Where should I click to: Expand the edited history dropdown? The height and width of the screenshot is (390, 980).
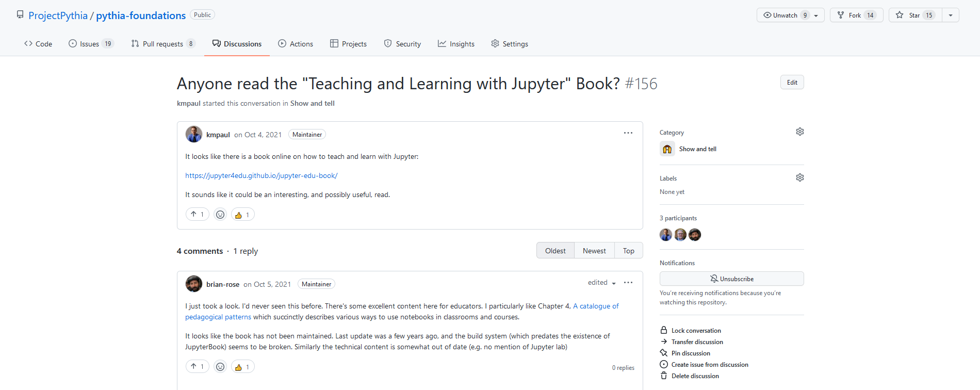[x=602, y=283]
